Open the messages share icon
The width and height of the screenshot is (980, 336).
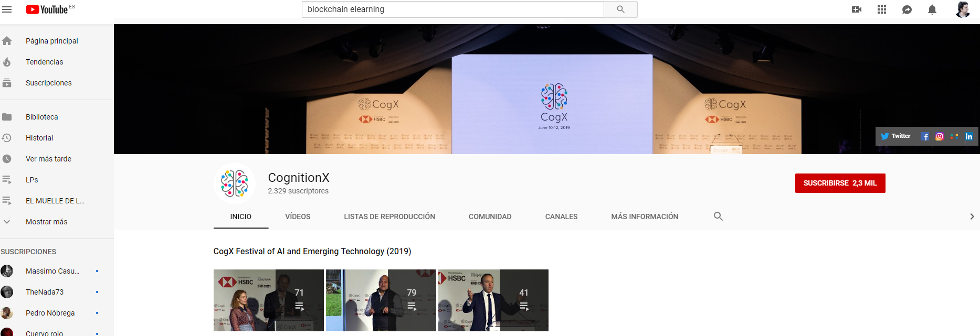pyautogui.click(x=907, y=9)
